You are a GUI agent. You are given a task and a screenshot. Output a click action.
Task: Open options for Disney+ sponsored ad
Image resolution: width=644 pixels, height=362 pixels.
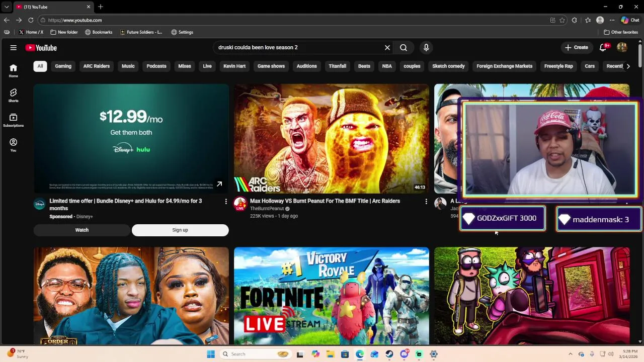pos(226,202)
